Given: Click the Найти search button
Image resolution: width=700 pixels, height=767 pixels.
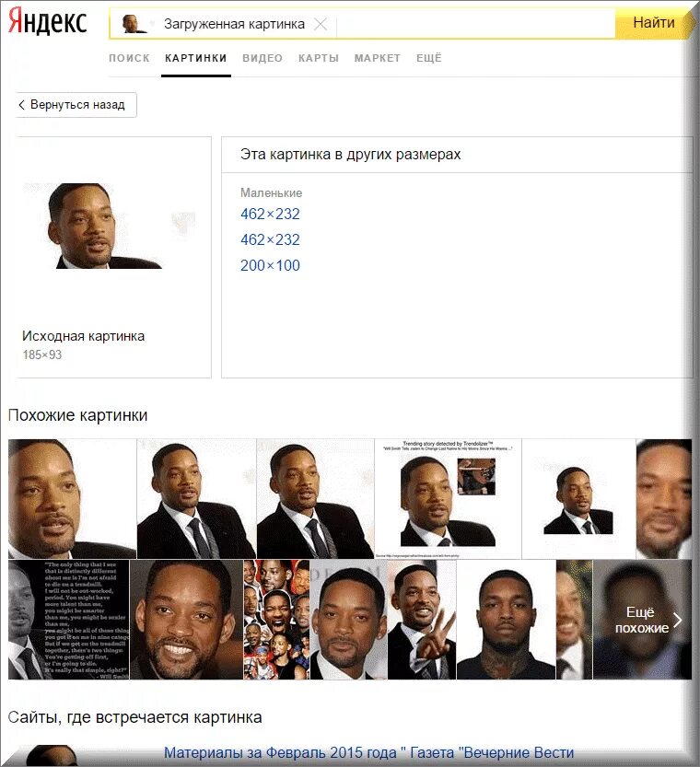Looking at the screenshot, I should (x=656, y=23).
